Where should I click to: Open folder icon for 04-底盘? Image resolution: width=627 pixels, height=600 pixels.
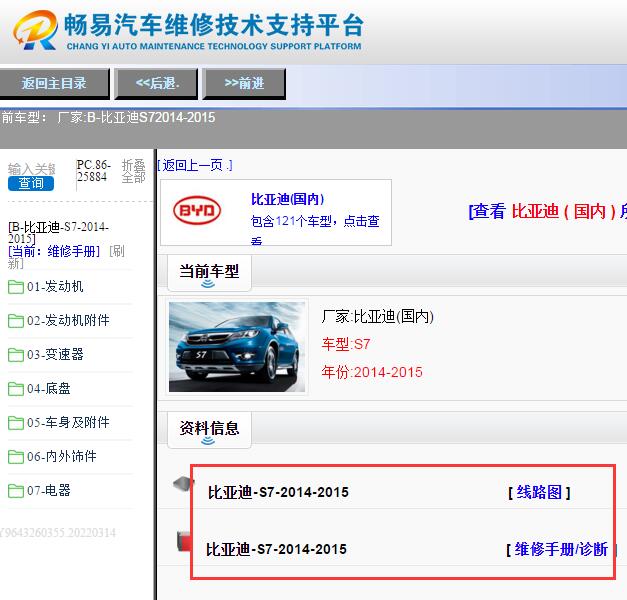(16, 389)
